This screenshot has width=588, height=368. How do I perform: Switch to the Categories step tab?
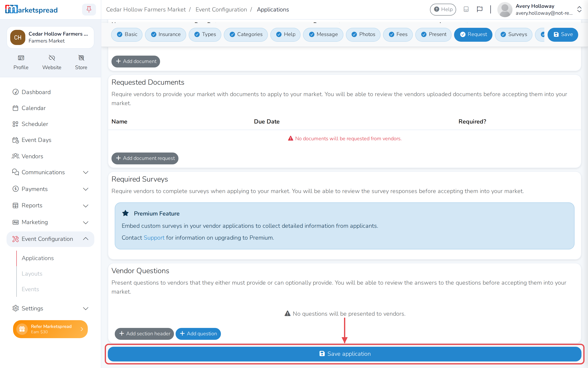[x=246, y=34]
